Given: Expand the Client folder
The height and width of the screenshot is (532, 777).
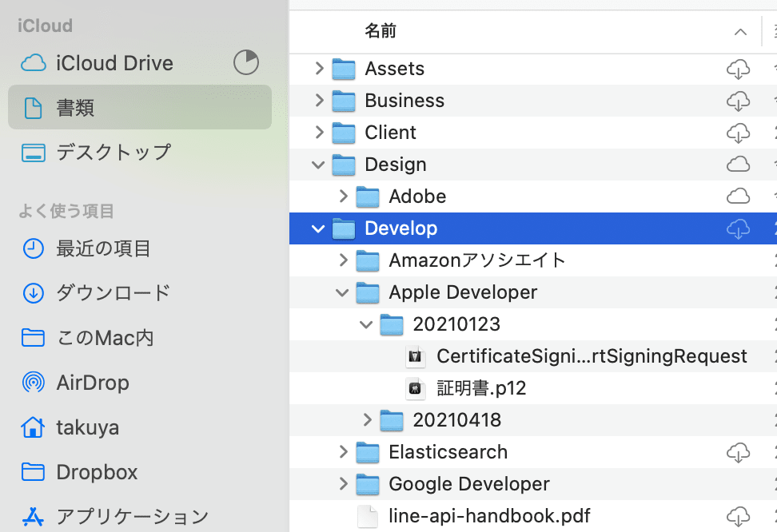Looking at the screenshot, I should (319, 133).
